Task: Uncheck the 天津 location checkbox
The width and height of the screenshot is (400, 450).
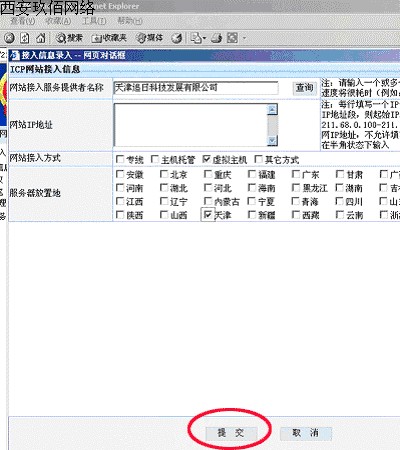Action: [x=208, y=215]
